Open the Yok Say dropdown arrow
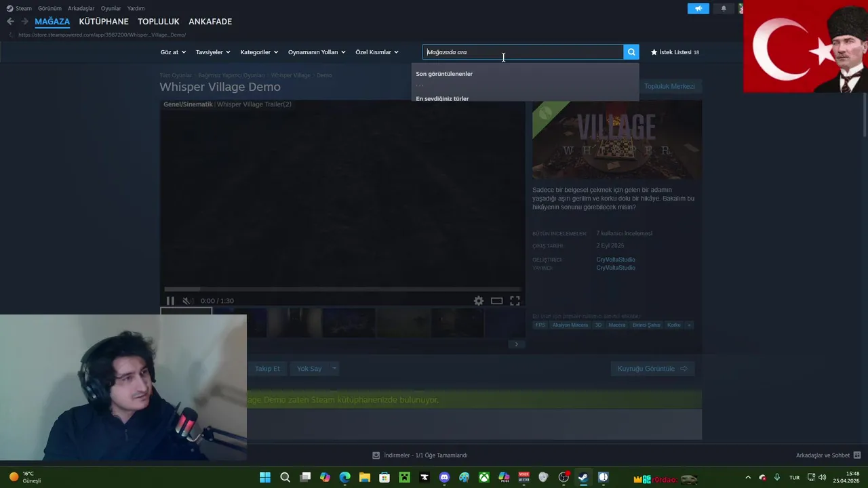This screenshot has height=488, width=868. [x=334, y=369]
